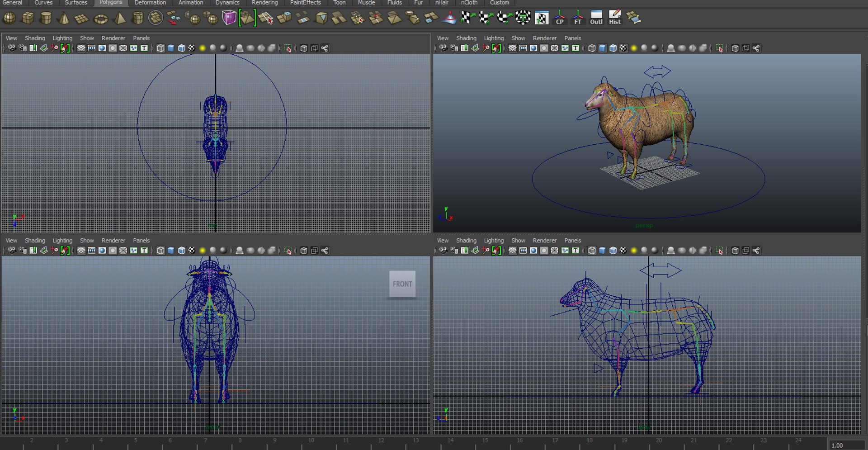The image size is (868, 450).
Task: Create a polygon sphere from the shelf
Action: tap(9, 19)
